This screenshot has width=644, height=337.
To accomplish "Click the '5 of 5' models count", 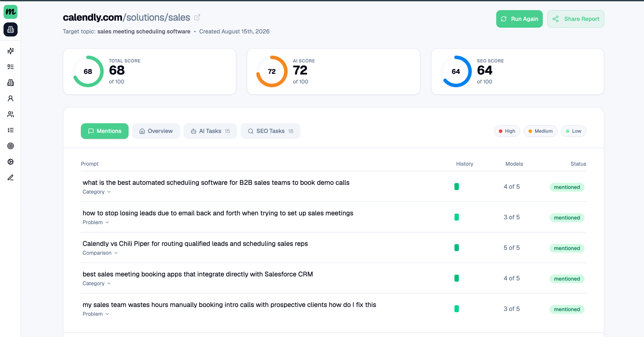I will (511, 248).
